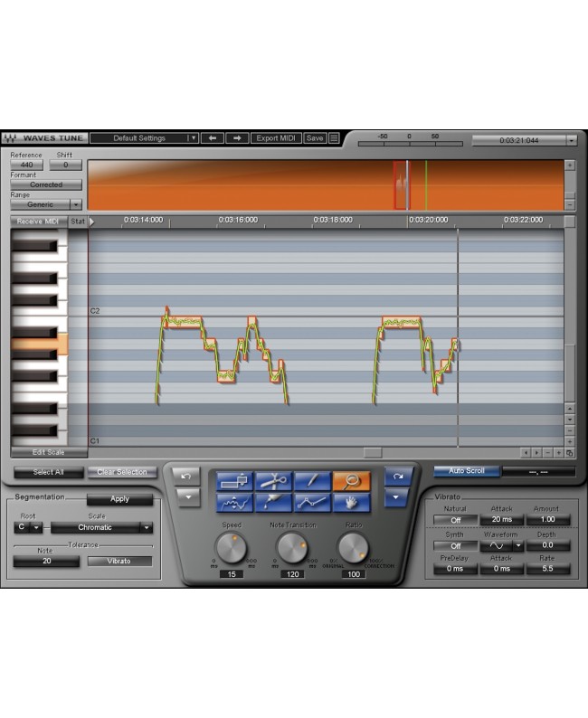Screen dimensions: 588x718
Task: Toggle Auto Scroll
Action: tap(466, 471)
